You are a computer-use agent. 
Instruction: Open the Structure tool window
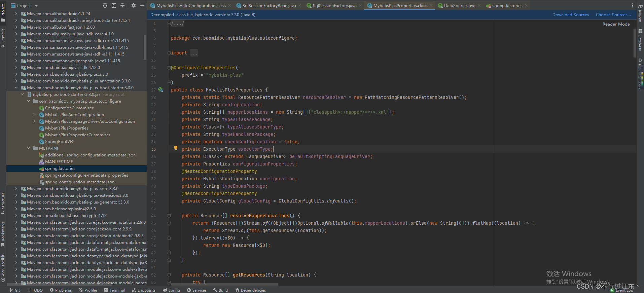[3, 203]
